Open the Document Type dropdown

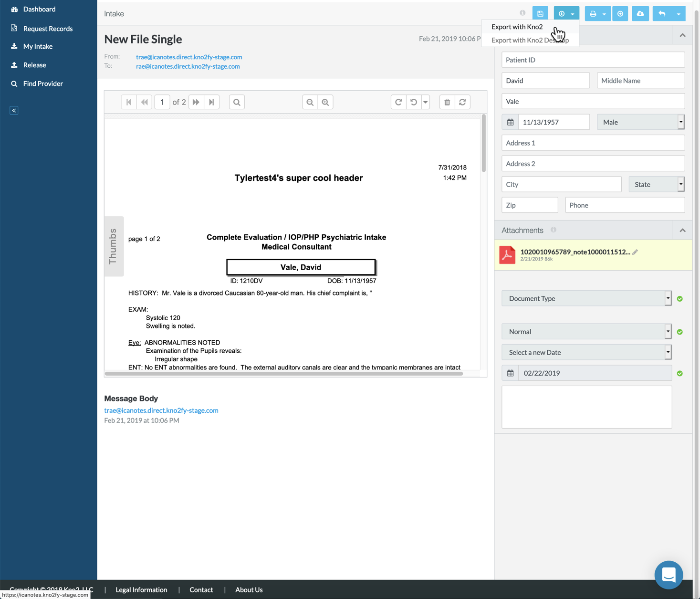coord(586,298)
